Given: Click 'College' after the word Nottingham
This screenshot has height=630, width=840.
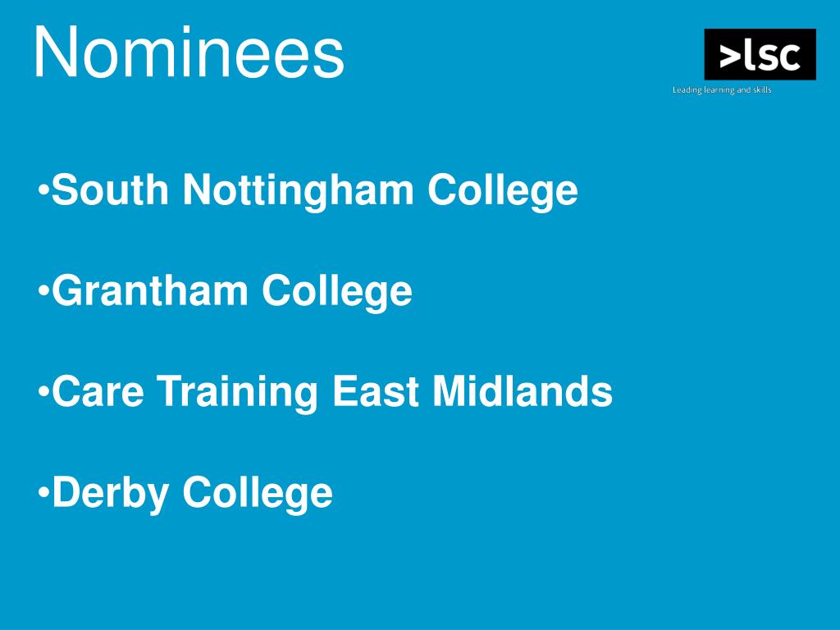Looking at the screenshot, I should (503, 190).
